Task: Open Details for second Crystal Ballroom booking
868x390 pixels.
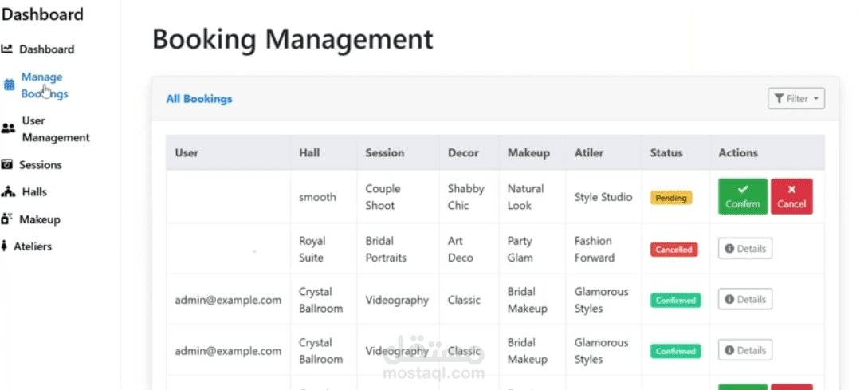Action: (744, 350)
